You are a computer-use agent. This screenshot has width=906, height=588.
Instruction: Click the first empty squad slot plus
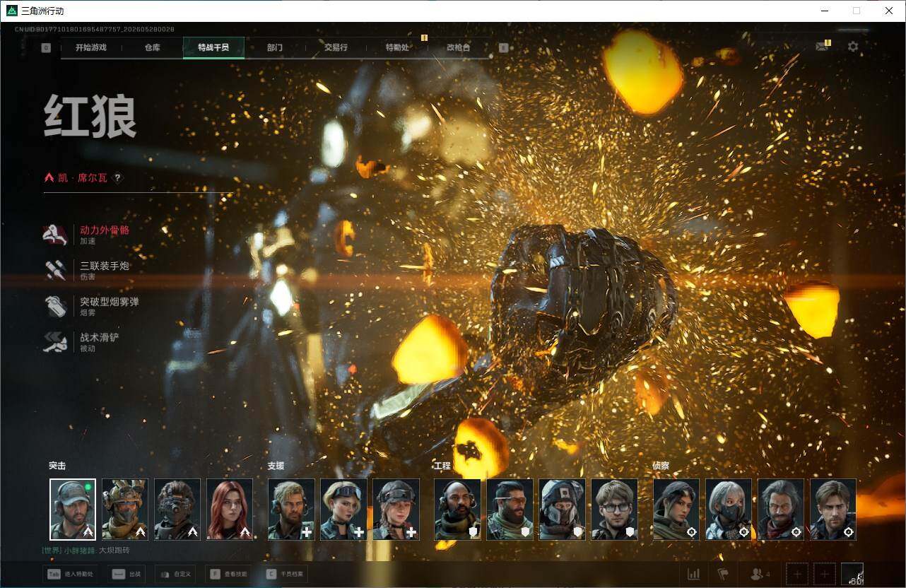[797, 575]
